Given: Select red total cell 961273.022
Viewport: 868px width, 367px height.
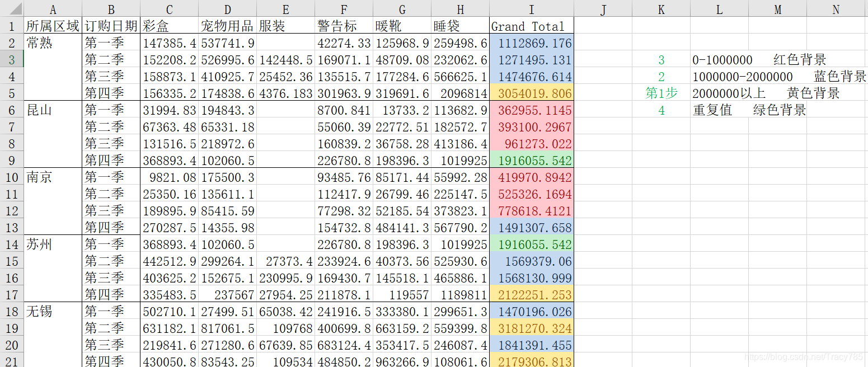Looking at the screenshot, I should coord(532,144).
